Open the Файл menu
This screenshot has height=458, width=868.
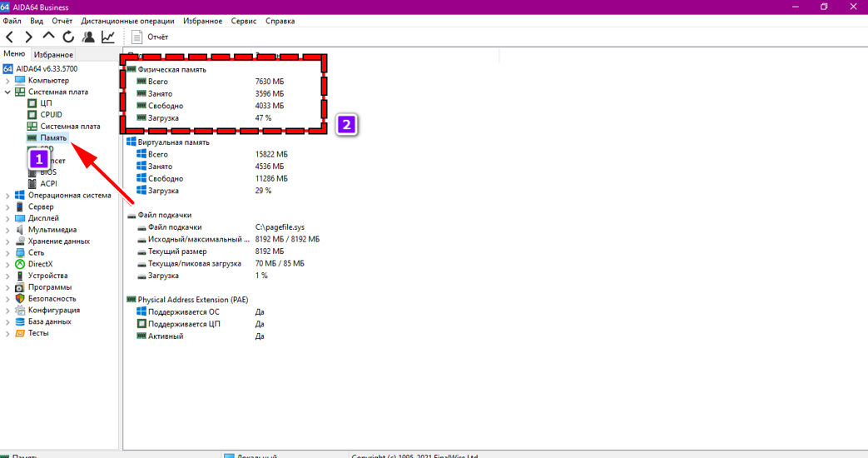[12, 21]
